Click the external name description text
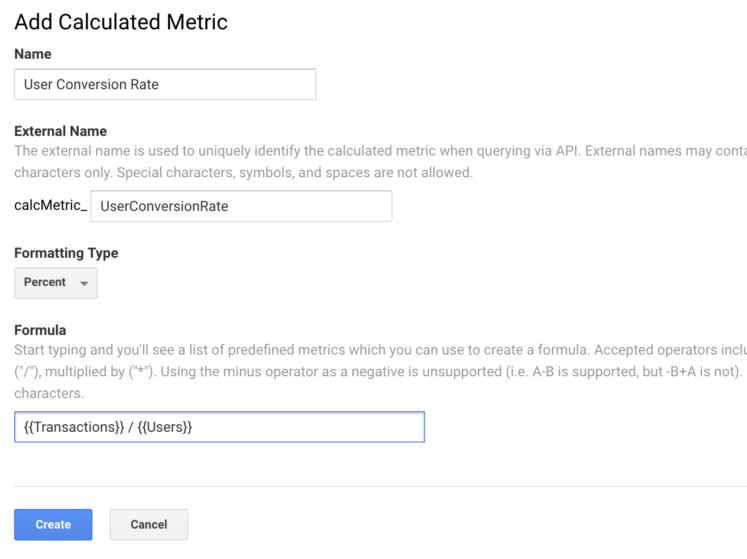The width and height of the screenshot is (747, 559). (381, 162)
